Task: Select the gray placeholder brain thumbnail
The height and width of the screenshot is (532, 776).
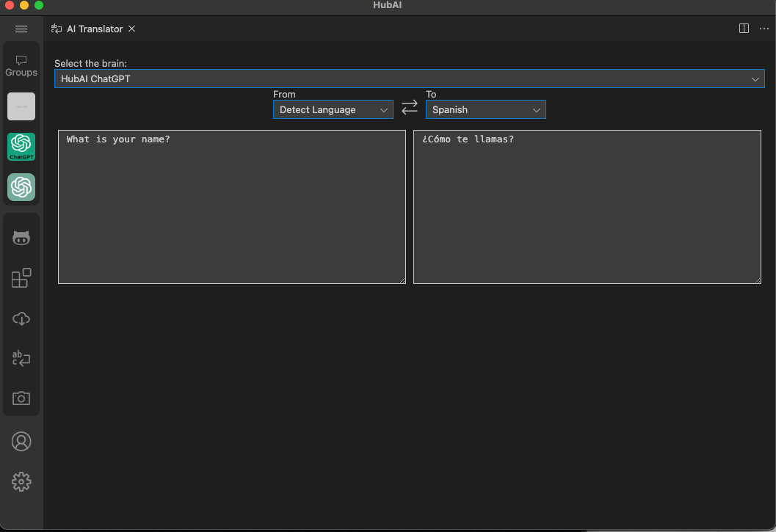Action: click(x=21, y=106)
